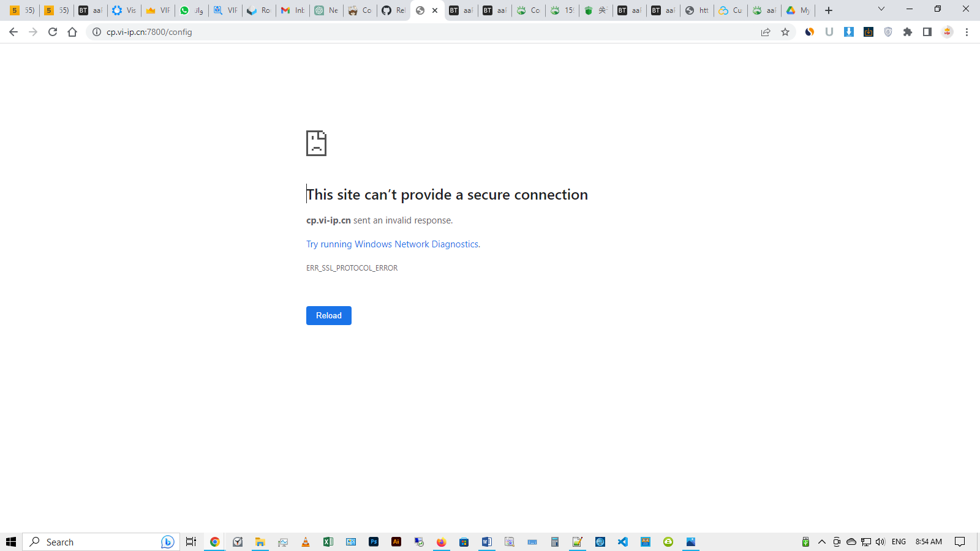Viewport: 980px width, 551px height.
Task: Run Windows Network Diagnostics link
Action: (x=393, y=244)
